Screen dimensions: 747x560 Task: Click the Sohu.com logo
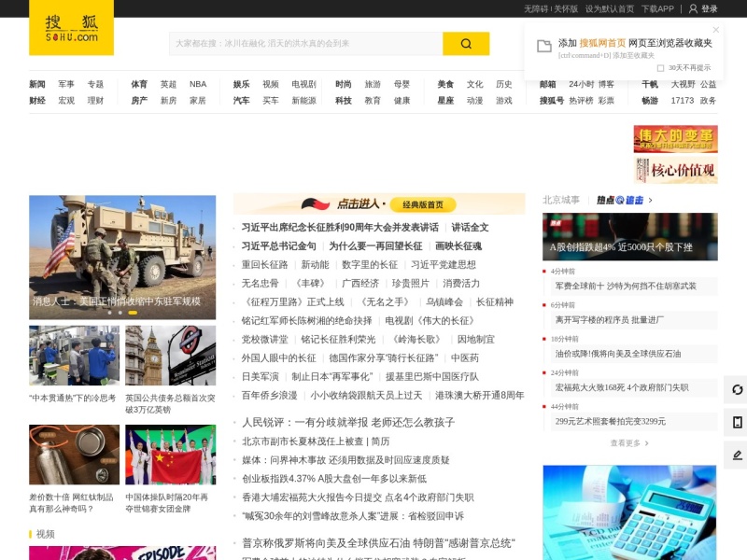click(72, 28)
